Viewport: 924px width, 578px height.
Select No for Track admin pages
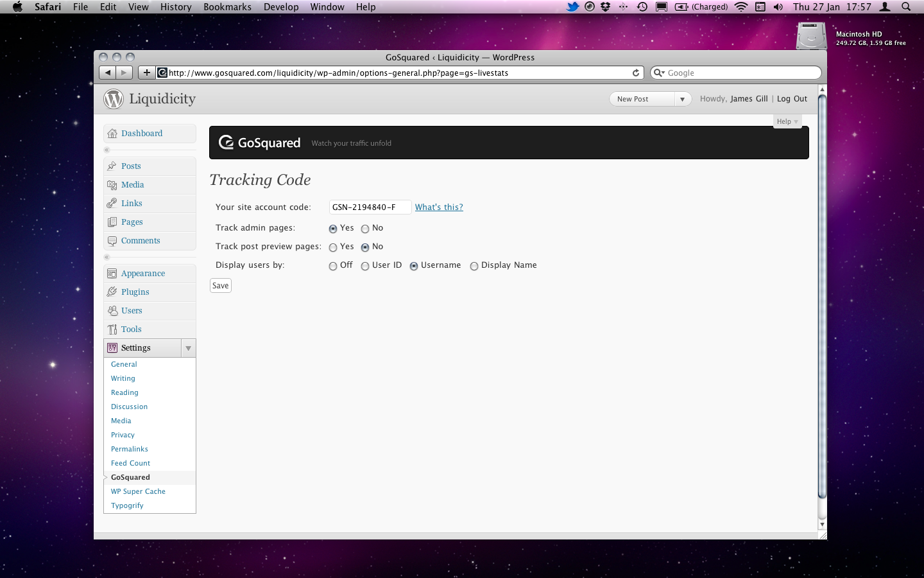tap(365, 229)
